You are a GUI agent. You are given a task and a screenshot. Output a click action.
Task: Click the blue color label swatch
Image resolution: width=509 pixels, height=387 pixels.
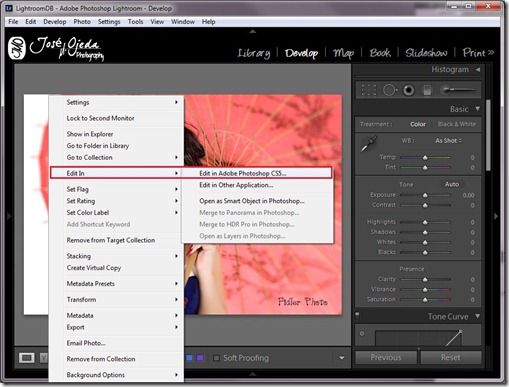[189, 358]
